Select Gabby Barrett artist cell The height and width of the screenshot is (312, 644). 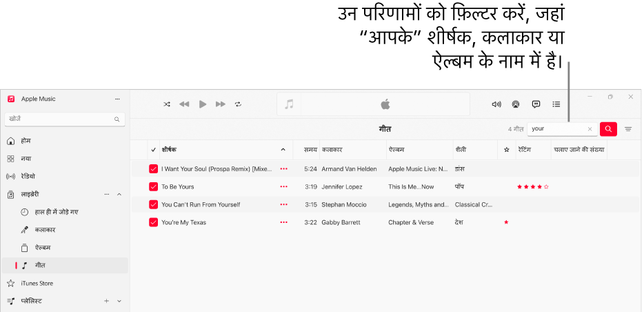(341, 222)
